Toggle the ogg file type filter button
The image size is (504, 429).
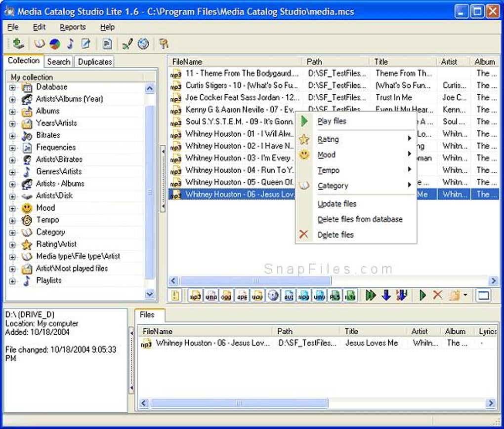click(226, 295)
